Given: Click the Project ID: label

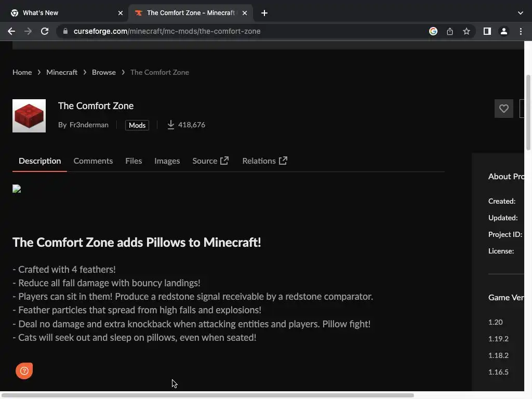Looking at the screenshot, I should tap(505, 234).
